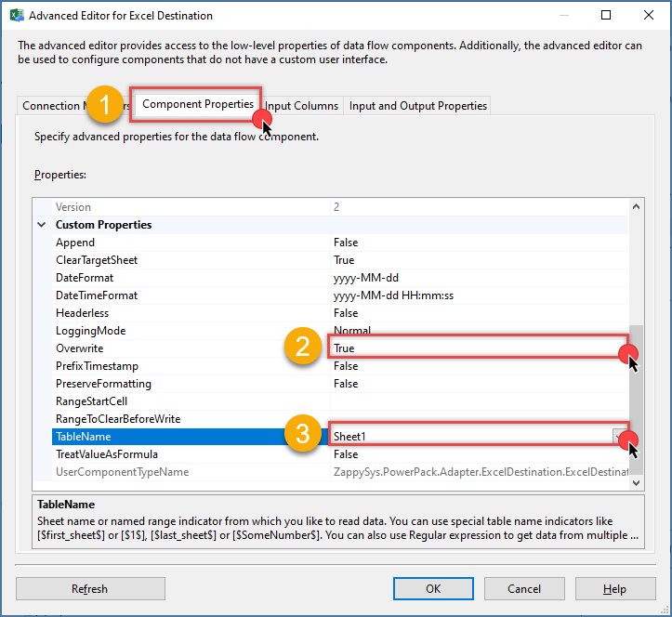Open the TableName dropdown arrow
Screen dimensions: 672x617
[x=619, y=436]
